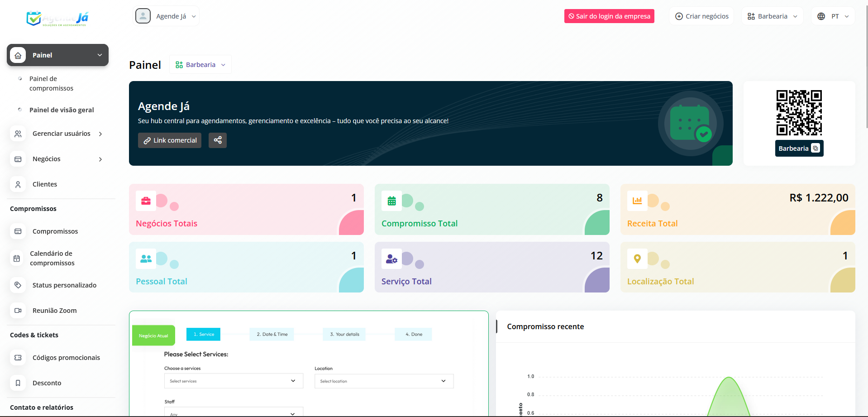Screen dimensions: 868x417
Task: Click the Negócios sidebar icon
Action: 18,159
